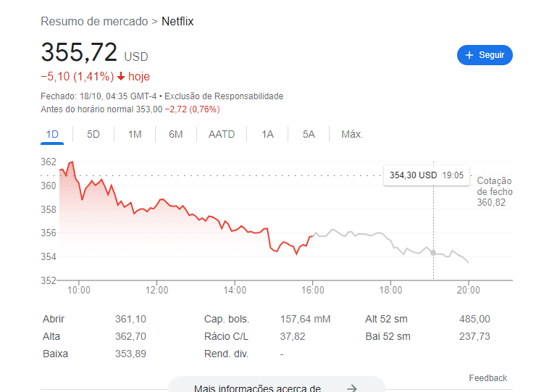This screenshot has height=392, width=544.
Task: Switch to the 1A chart tab
Action: (267, 134)
